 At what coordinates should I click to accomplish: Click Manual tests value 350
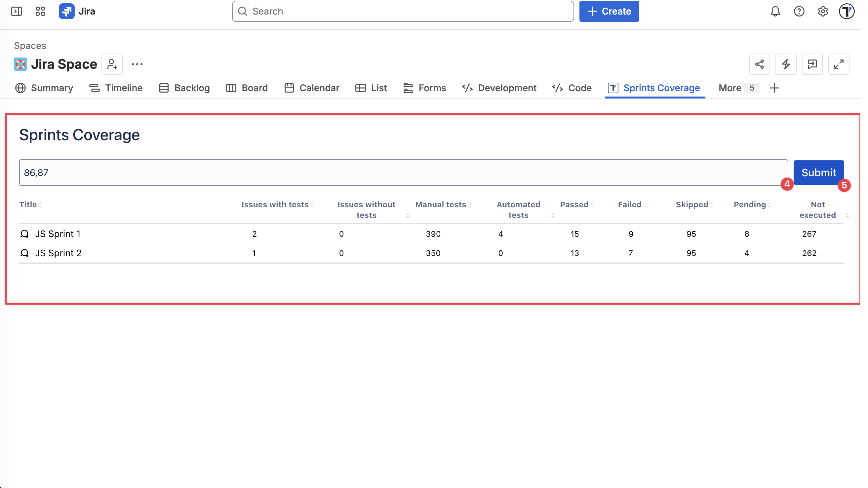click(433, 253)
